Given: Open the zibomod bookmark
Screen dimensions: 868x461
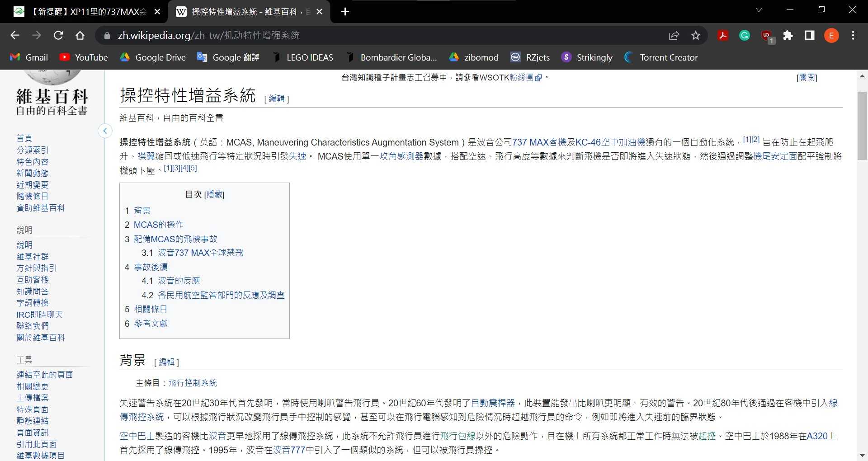Looking at the screenshot, I should coord(473,57).
